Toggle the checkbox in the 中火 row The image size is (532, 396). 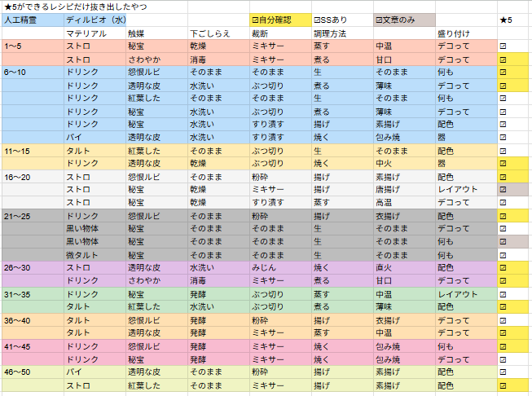point(503,163)
